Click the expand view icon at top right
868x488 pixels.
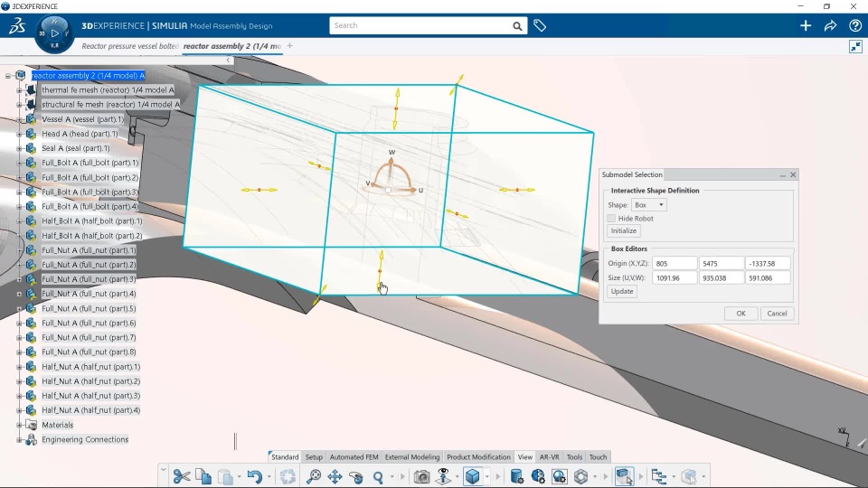click(x=855, y=46)
